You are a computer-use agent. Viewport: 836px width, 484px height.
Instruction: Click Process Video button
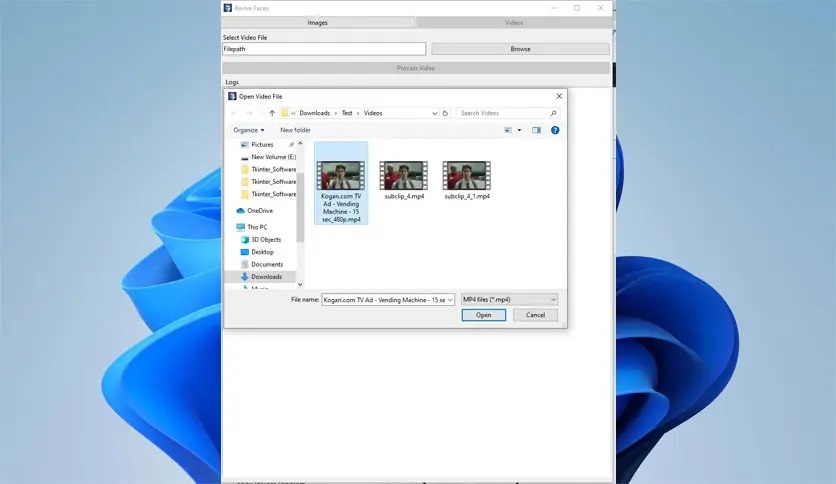416,68
